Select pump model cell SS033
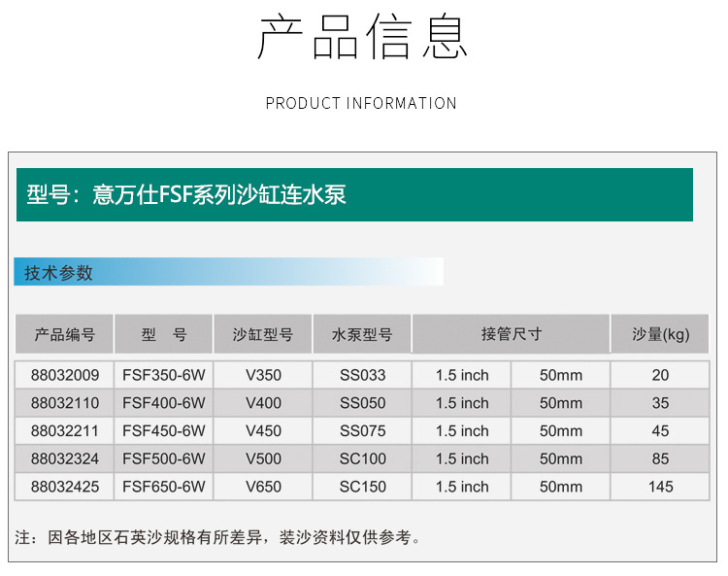 pos(363,375)
